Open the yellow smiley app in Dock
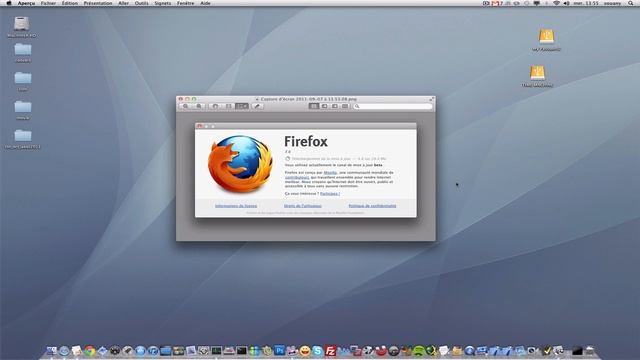Image resolution: width=640 pixels, height=360 pixels. [305, 351]
